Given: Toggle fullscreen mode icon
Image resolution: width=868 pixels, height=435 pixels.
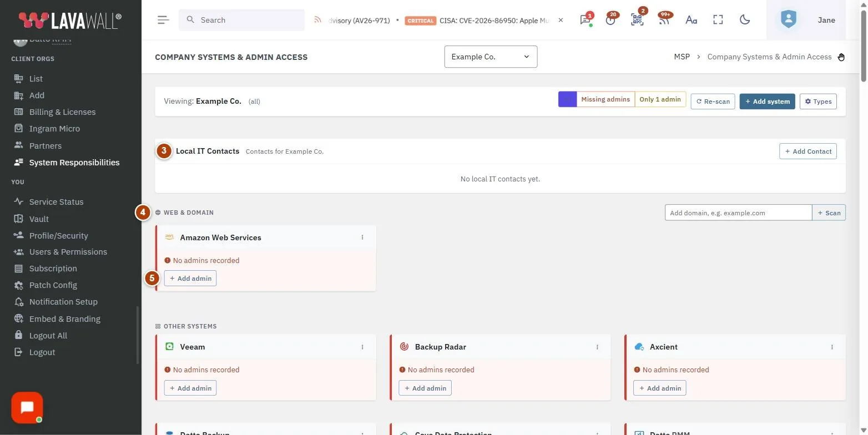Looking at the screenshot, I should click(718, 20).
